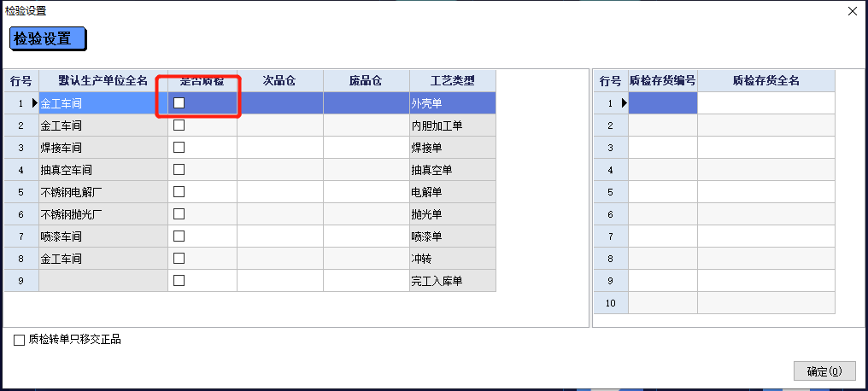
Task: Click the 确定(O) button
Action: click(824, 371)
